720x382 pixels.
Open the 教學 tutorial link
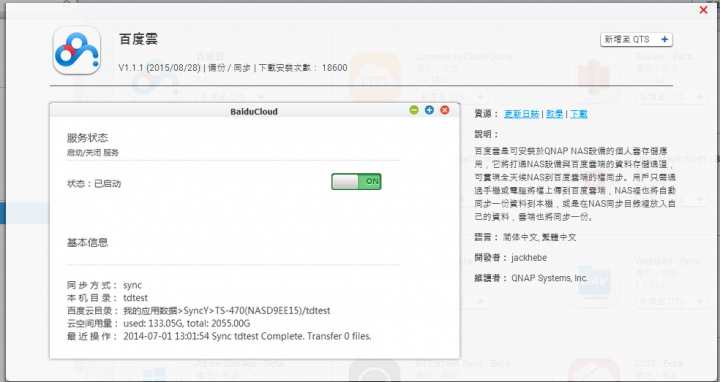(554, 114)
